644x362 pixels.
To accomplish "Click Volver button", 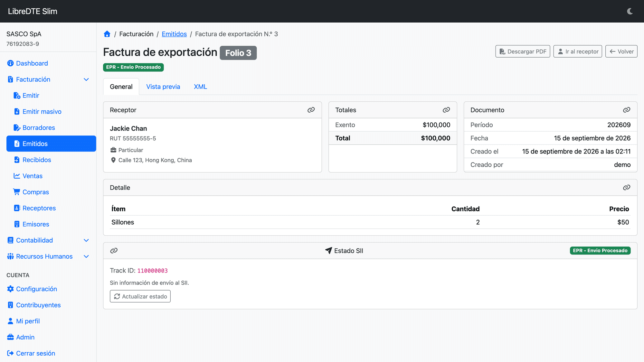I will tap(621, 51).
